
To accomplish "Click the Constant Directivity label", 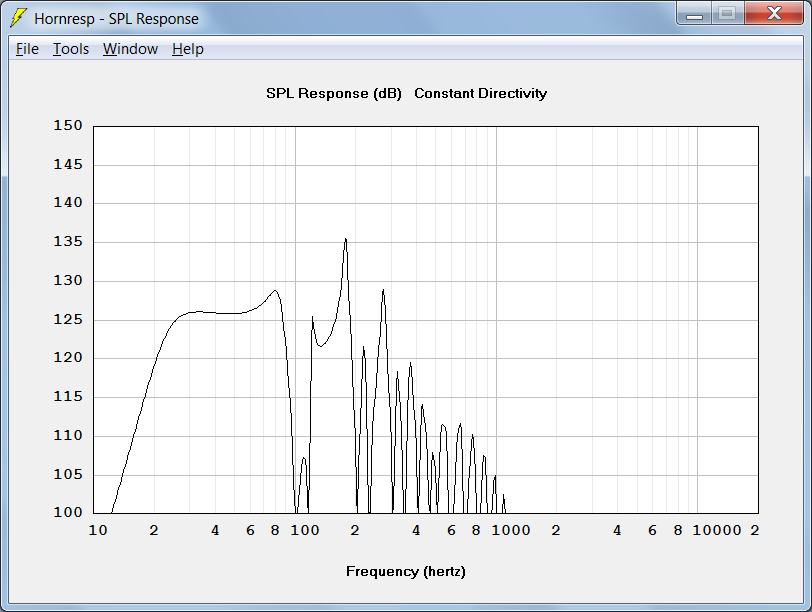I will (480, 93).
